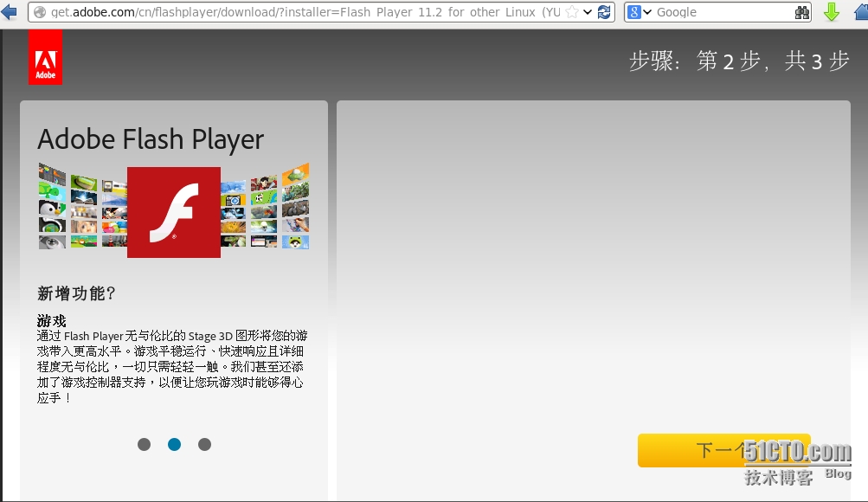Click the site identity globe icon
868x502 pixels.
click(39, 12)
